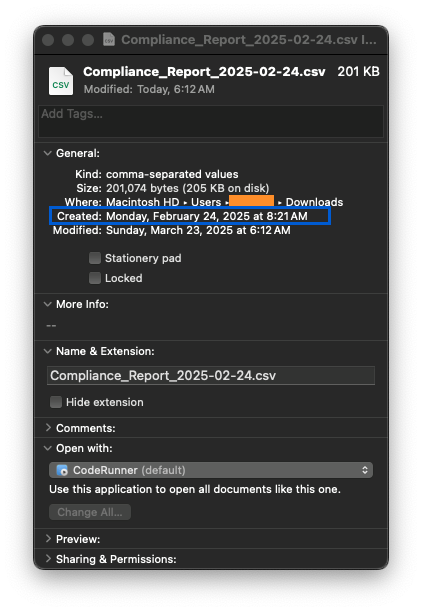Click the Add Tags field
Viewport: 422px width, 611px height.
tap(211, 121)
